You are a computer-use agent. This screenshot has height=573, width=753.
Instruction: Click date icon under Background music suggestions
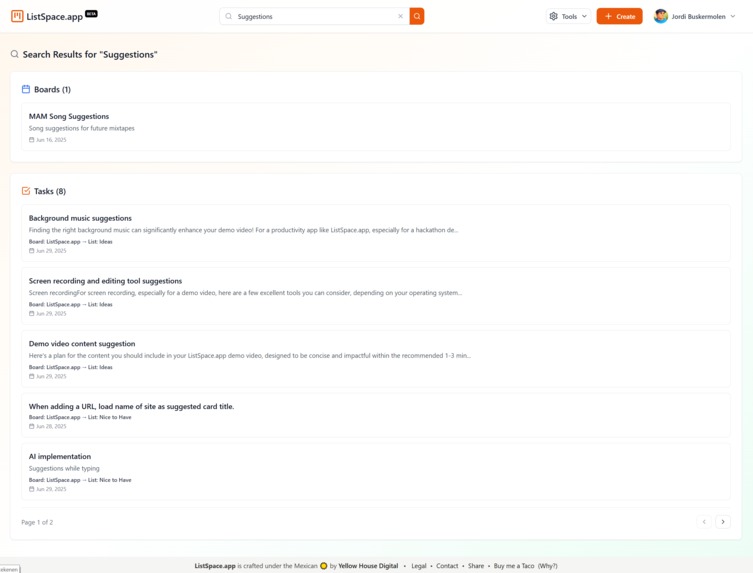click(32, 251)
